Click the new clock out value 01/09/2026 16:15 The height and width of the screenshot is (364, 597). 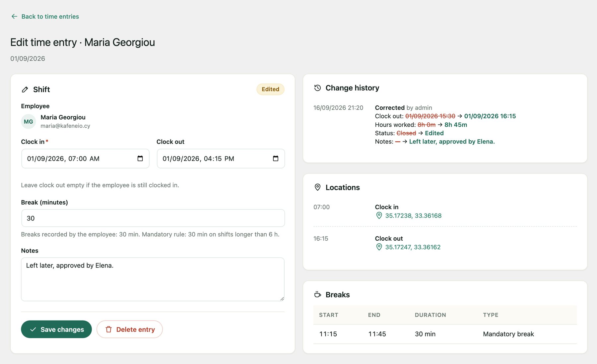pos(490,116)
